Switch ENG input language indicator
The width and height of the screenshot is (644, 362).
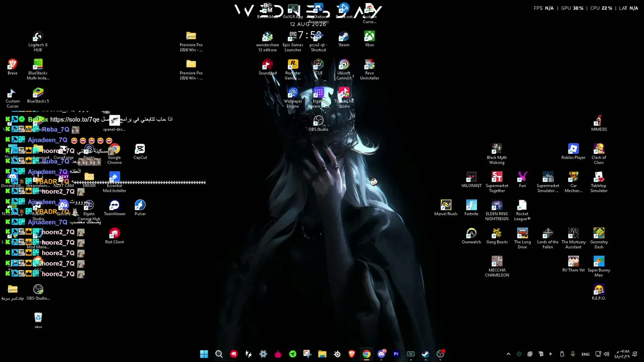586,354
